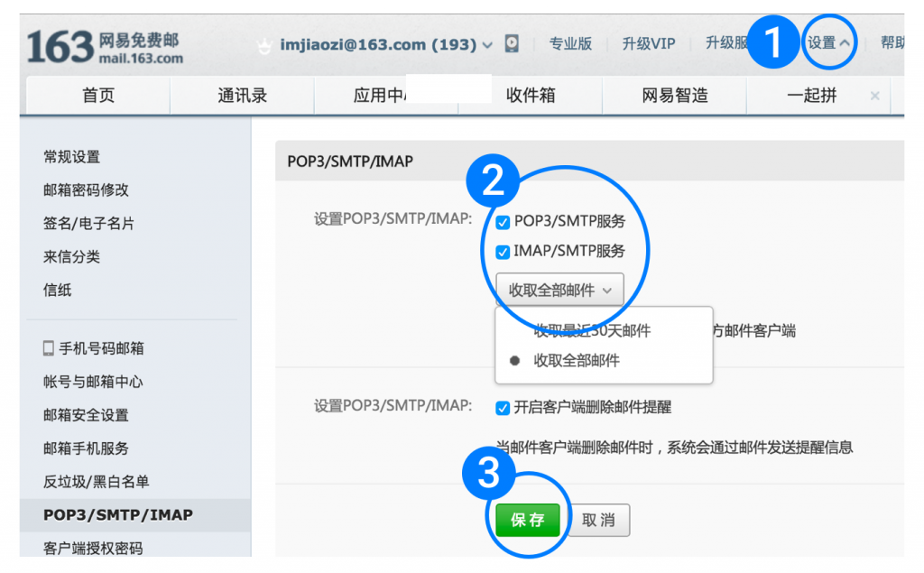Viewport: 924px width, 573px height.
Task: Select 邮箱安全设置 in the sidebar
Action: click(x=86, y=415)
